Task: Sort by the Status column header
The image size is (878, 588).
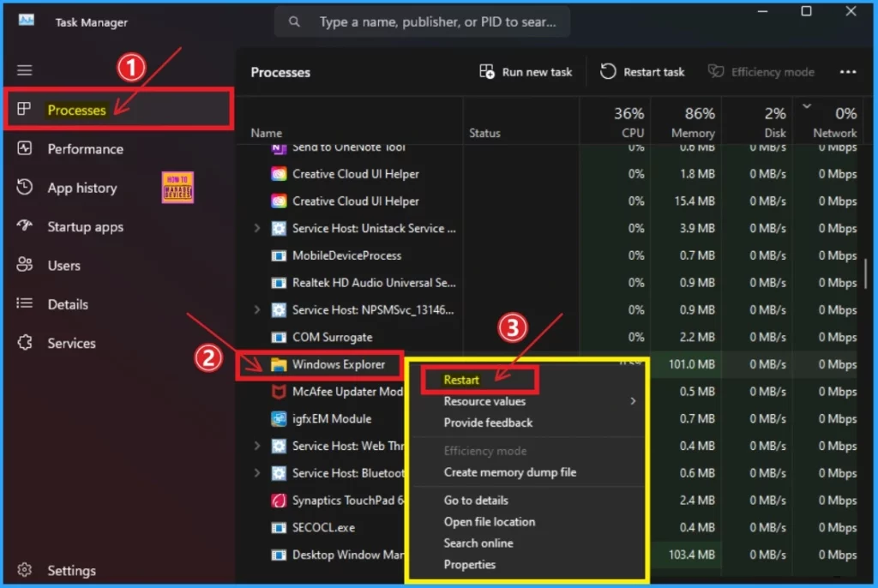Action: pos(484,133)
